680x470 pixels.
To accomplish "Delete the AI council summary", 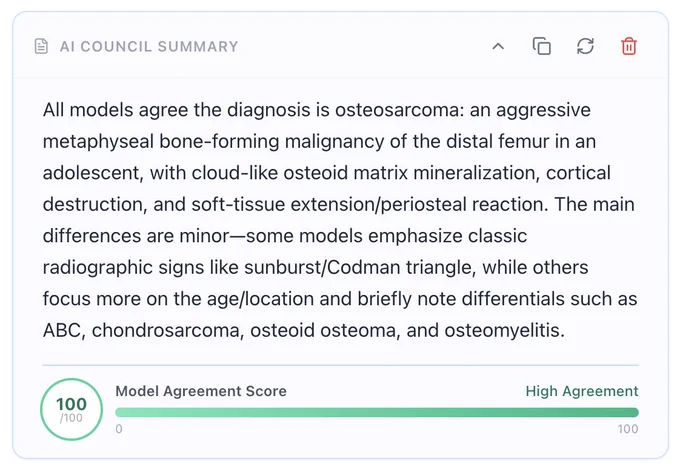I will (x=629, y=46).
